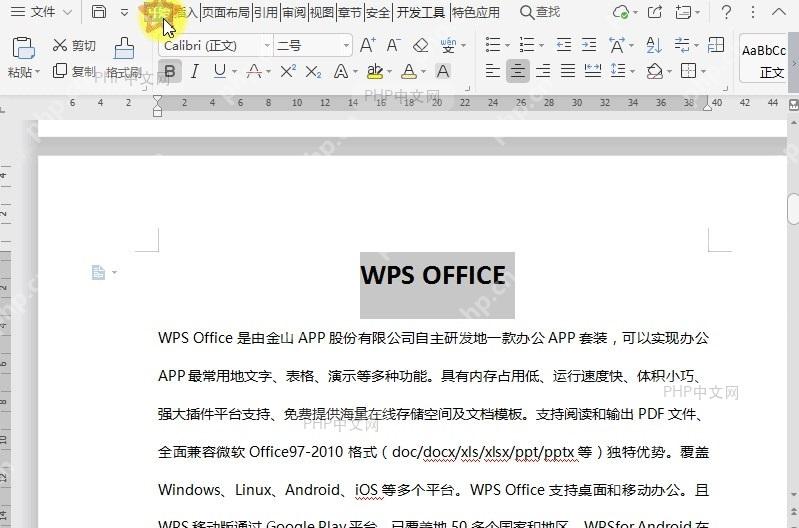Click the text effects outlined A icon
This screenshot has height=528, width=799.
point(340,71)
